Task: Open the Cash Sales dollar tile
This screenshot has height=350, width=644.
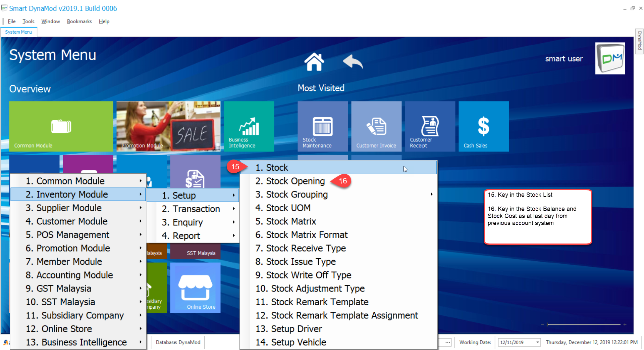Action: [x=484, y=126]
